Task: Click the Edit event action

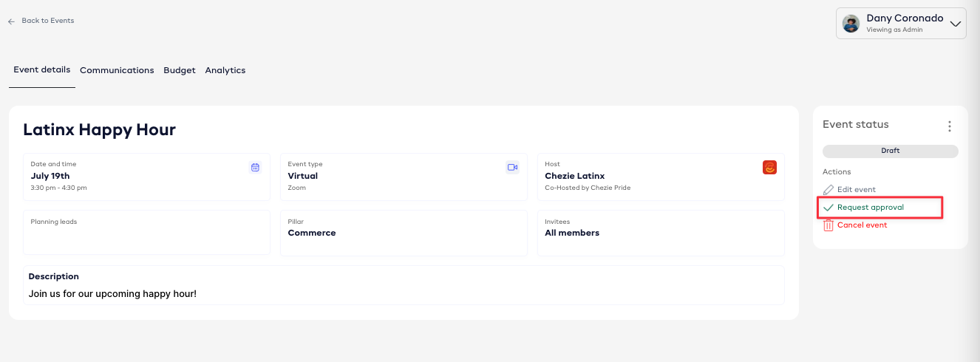Action: point(856,190)
